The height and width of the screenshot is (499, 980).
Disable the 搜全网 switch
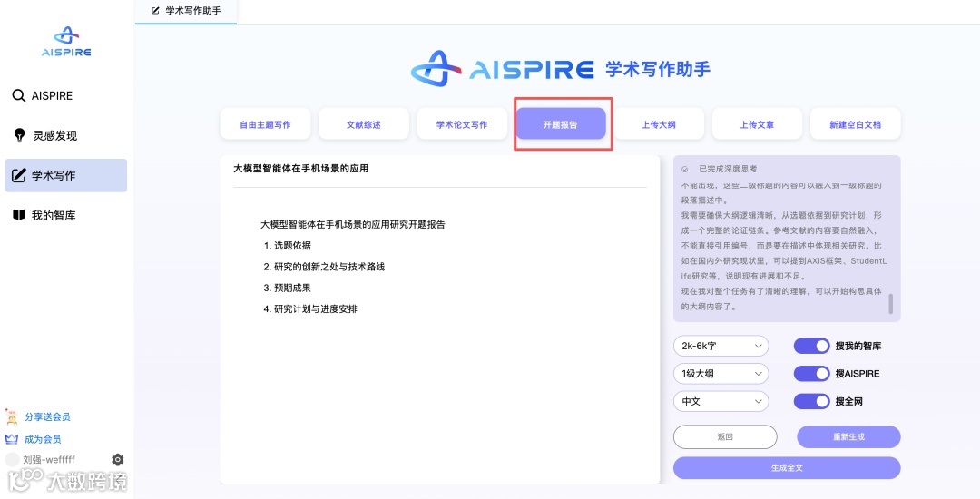811,402
